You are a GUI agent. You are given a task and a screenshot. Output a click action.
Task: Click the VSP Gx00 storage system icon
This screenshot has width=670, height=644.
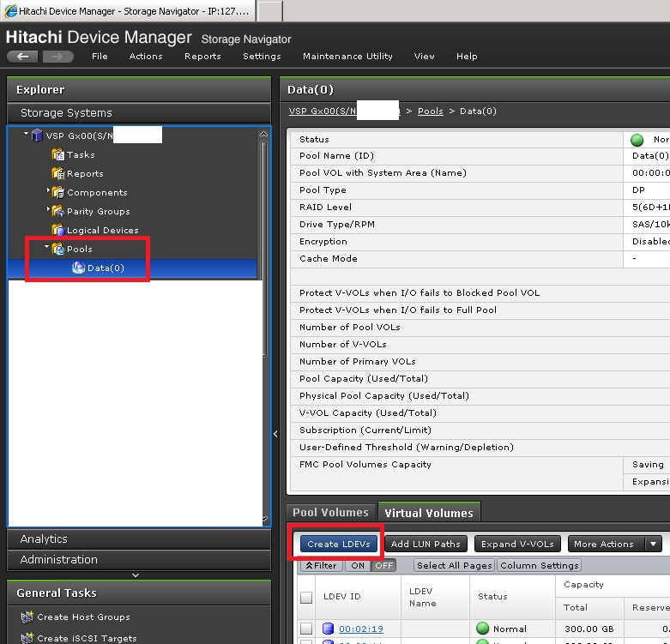[37, 135]
